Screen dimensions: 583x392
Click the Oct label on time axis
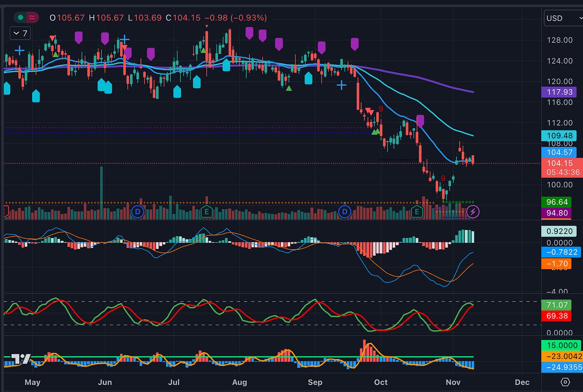click(381, 382)
